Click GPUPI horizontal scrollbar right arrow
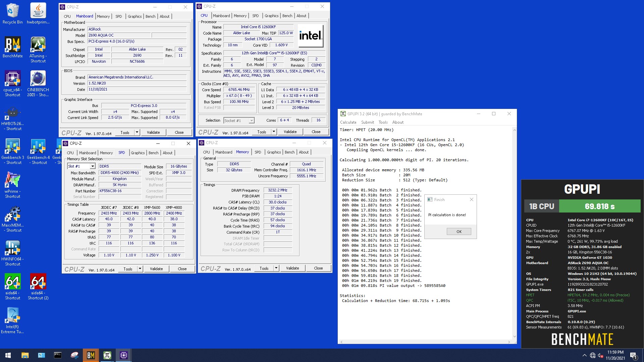Image resolution: width=644 pixels, height=362 pixels. [509, 342]
